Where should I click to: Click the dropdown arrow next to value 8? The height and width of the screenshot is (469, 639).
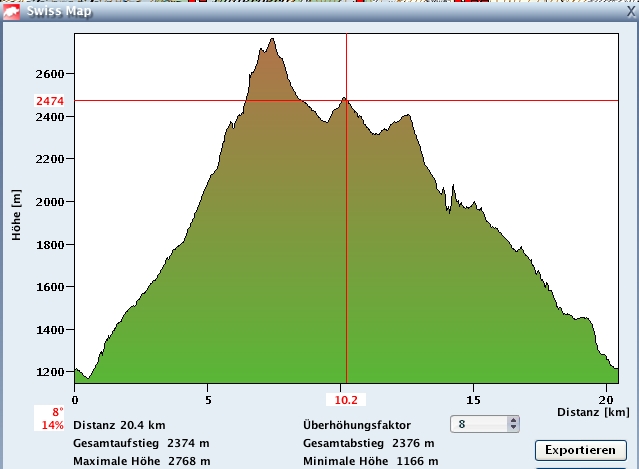pos(513,425)
